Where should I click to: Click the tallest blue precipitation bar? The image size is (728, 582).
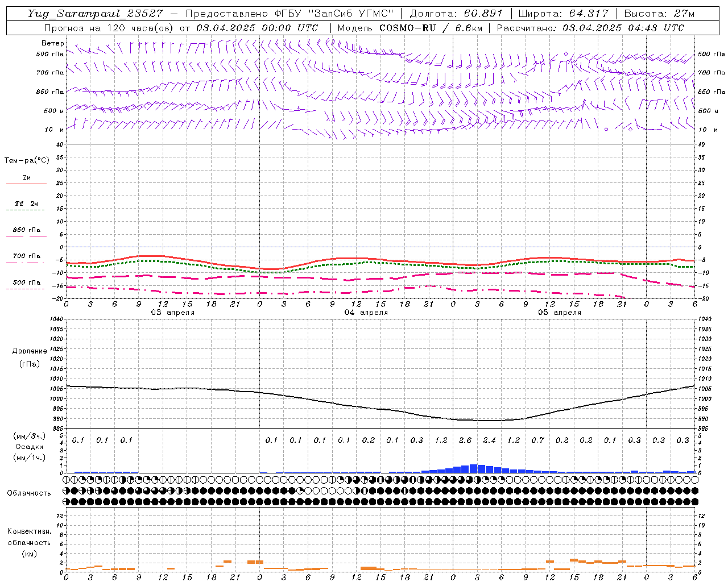(x=473, y=468)
